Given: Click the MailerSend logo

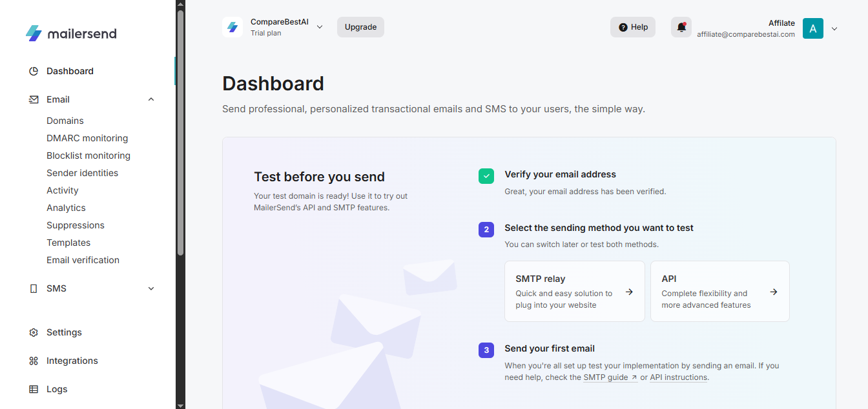Looking at the screenshot, I should 71,34.
